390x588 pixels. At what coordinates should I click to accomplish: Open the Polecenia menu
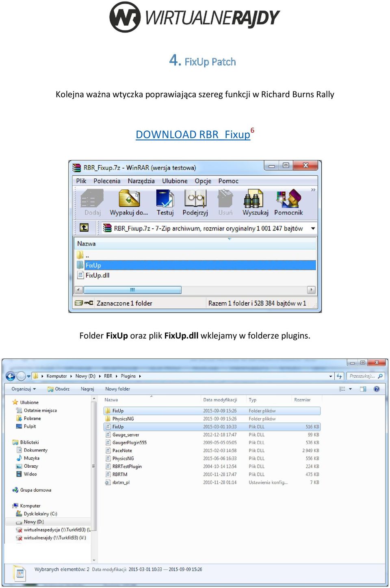[107, 181]
